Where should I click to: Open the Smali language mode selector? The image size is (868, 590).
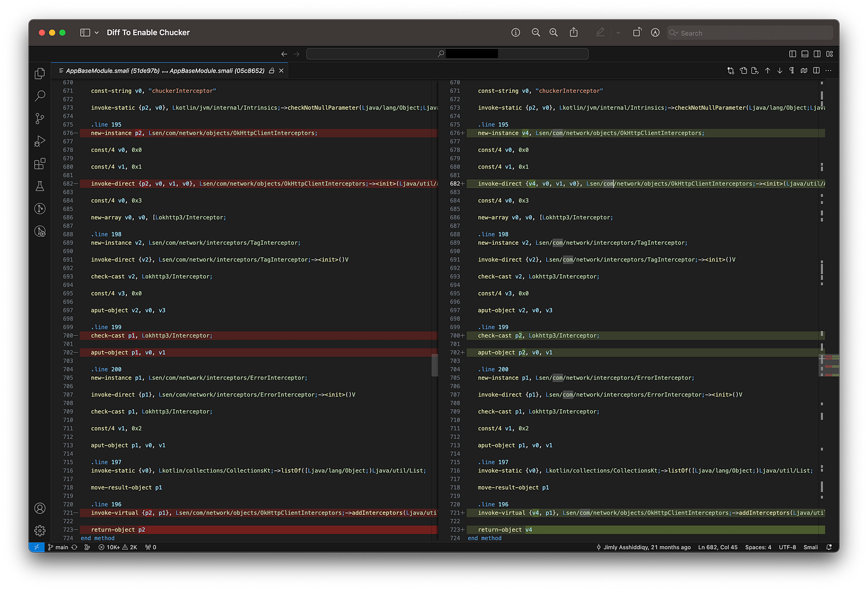(x=810, y=547)
